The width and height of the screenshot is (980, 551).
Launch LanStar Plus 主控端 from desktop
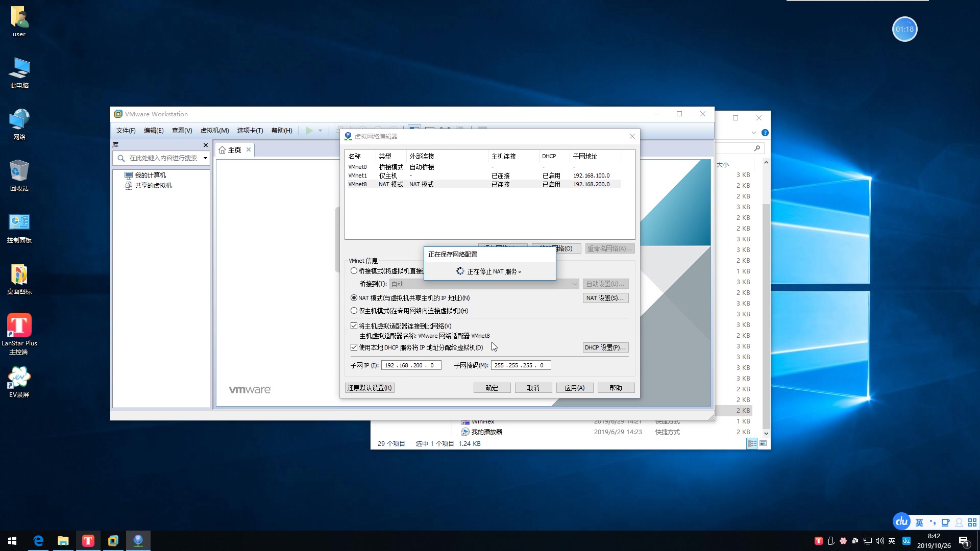[19, 334]
